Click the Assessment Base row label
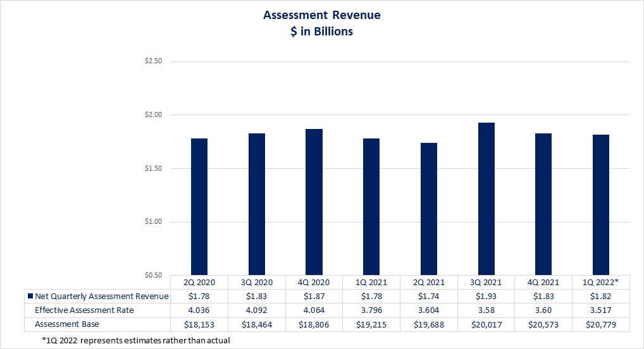Image resolution: width=644 pixels, height=349 pixels. [x=67, y=324]
